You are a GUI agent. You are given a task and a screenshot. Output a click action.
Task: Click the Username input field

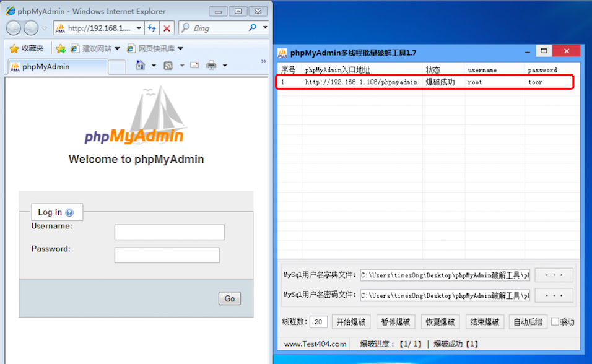[x=170, y=232]
